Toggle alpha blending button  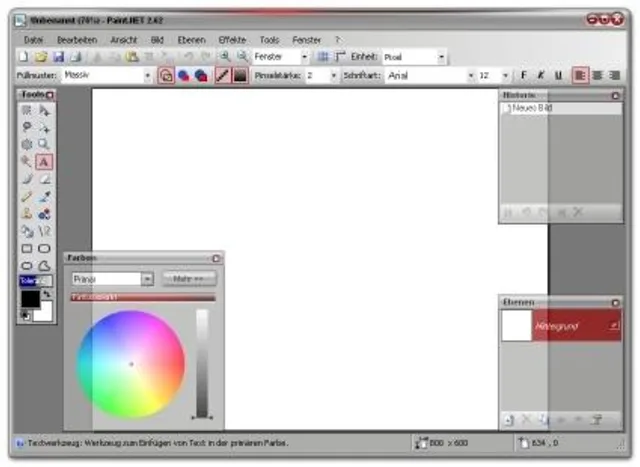(x=240, y=75)
